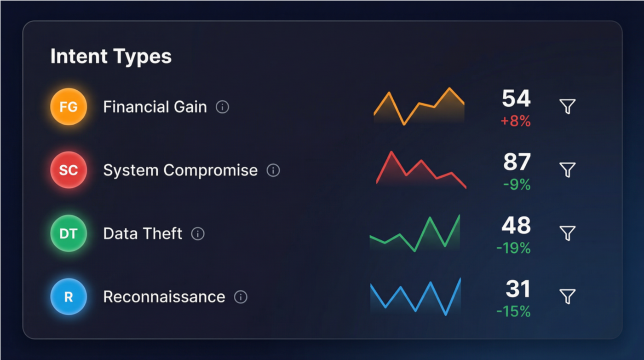Click the green DT Data Theft badge
Image resolution: width=644 pixels, height=360 pixels.
(68, 233)
